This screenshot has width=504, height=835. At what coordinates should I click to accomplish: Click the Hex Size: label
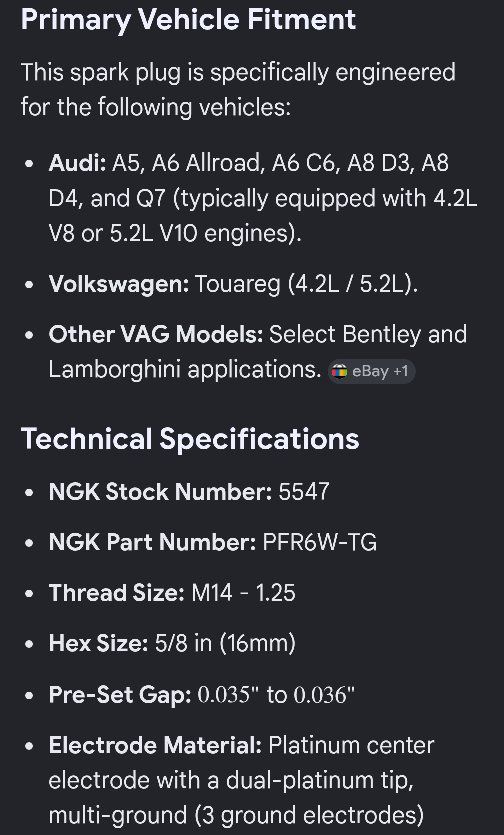[99, 643]
